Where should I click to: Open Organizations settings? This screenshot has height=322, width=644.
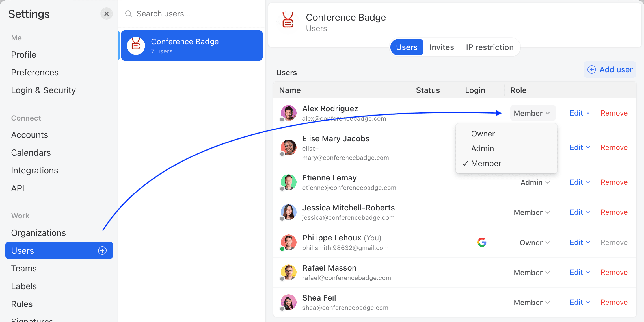(x=59, y=233)
